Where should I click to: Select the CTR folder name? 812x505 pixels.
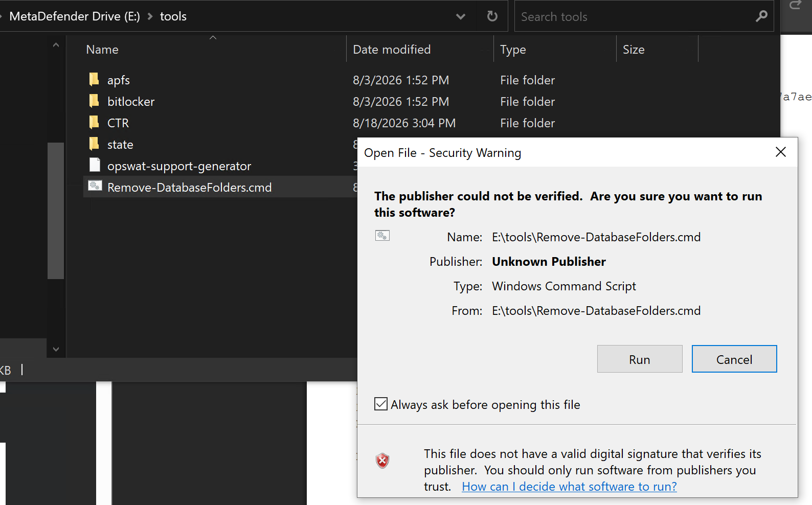[118, 123]
